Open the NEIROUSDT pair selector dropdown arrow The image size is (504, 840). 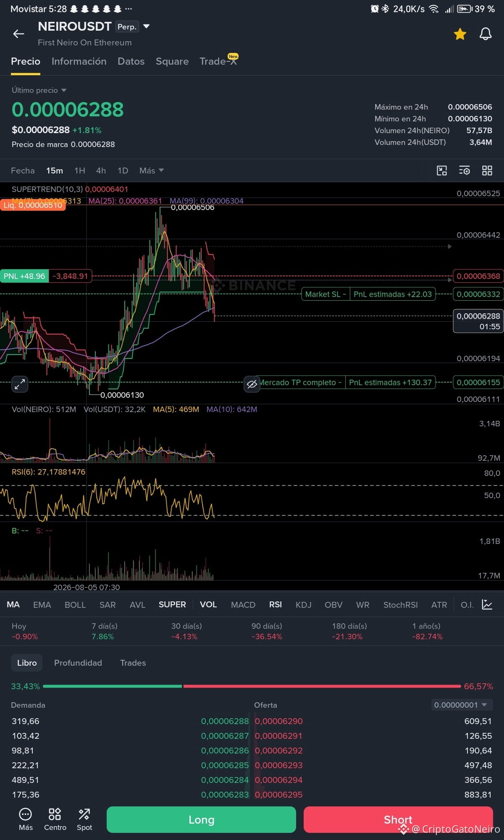coord(147,26)
